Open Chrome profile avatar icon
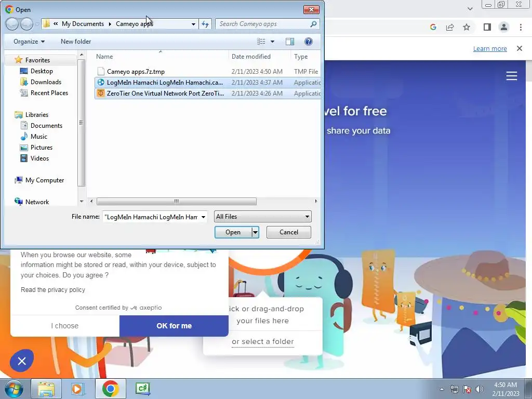Screen dimensions: 532x399 504,27
